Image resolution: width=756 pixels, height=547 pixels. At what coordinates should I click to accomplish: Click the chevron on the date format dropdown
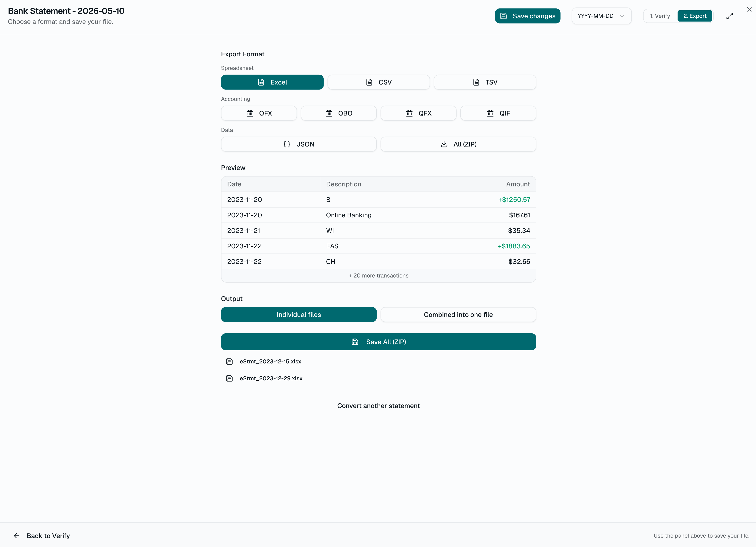[622, 16]
